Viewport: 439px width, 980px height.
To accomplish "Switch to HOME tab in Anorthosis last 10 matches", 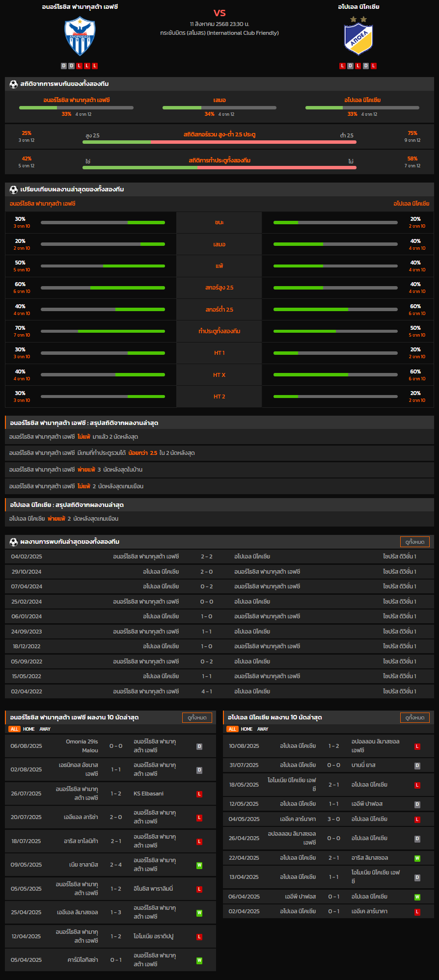I will coord(29,729).
